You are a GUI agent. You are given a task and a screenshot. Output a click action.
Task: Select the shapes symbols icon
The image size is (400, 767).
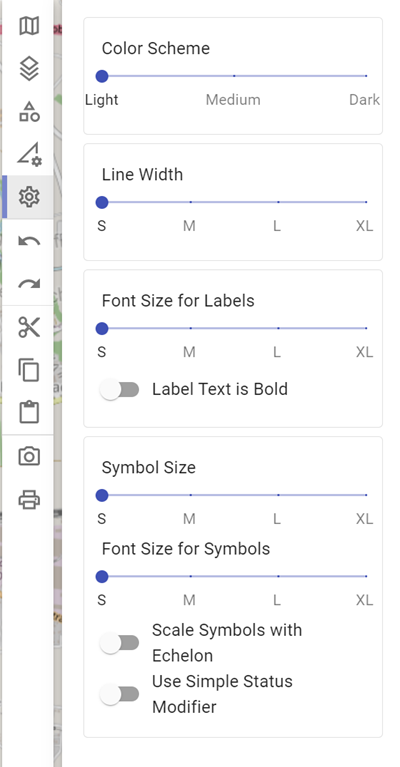pyautogui.click(x=29, y=112)
